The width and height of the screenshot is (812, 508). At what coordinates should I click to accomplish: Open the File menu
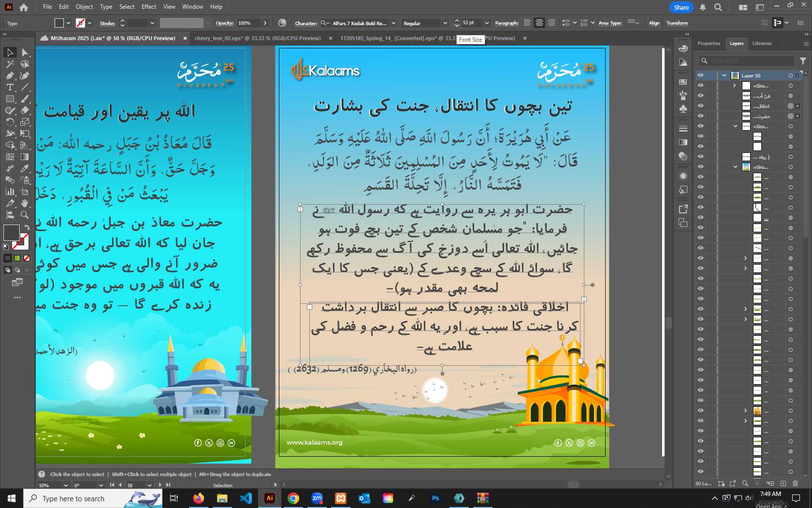(47, 7)
